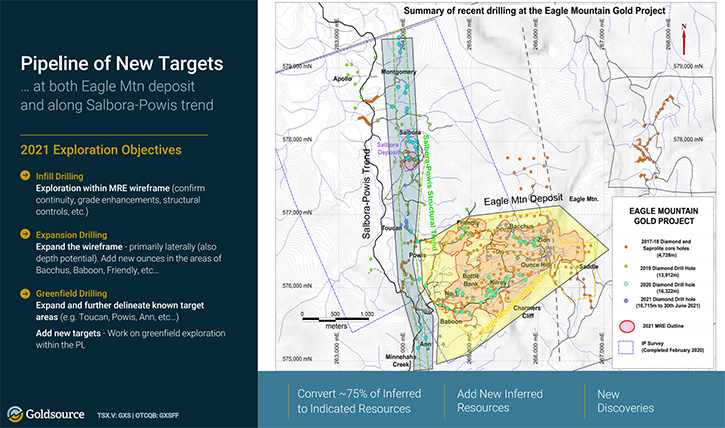The width and height of the screenshot is (725, 428).
Task: Click the 'Bottle Bank' map label
Action: [471, 280]
